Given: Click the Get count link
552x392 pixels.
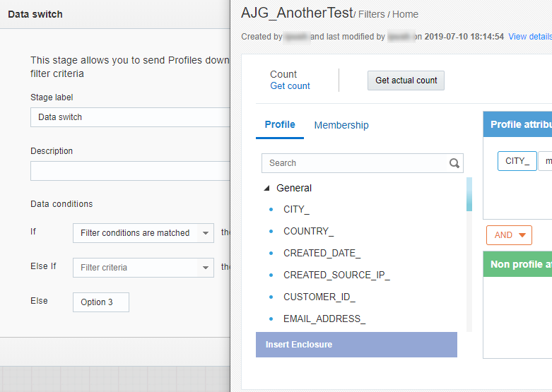Looking at the screenshot, I should [290, 86].
